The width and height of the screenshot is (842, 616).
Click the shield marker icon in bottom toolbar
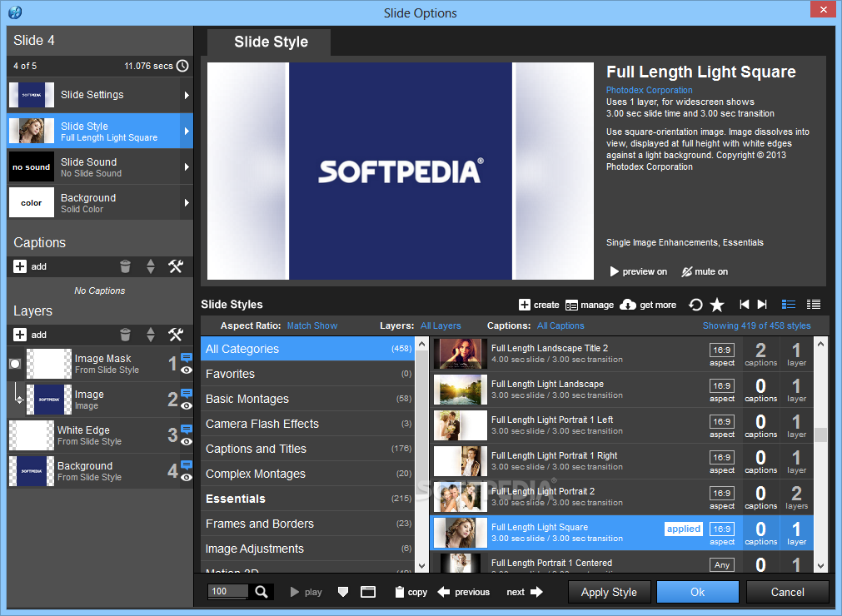[342, 592]
